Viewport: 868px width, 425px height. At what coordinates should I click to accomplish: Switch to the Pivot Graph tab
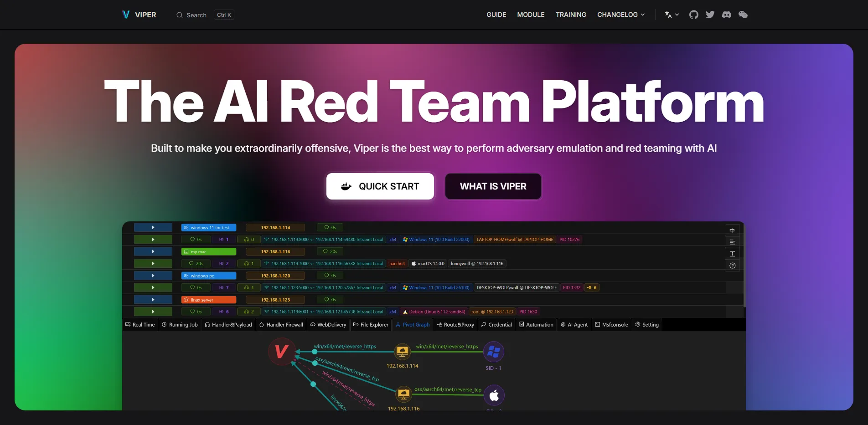click(412, 325)
